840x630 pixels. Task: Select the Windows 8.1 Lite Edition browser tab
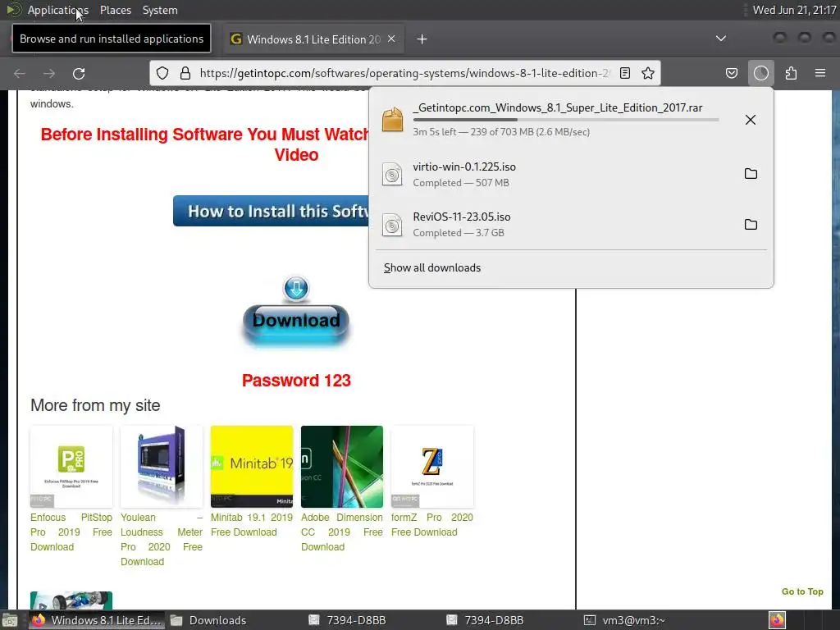point(313,39)
